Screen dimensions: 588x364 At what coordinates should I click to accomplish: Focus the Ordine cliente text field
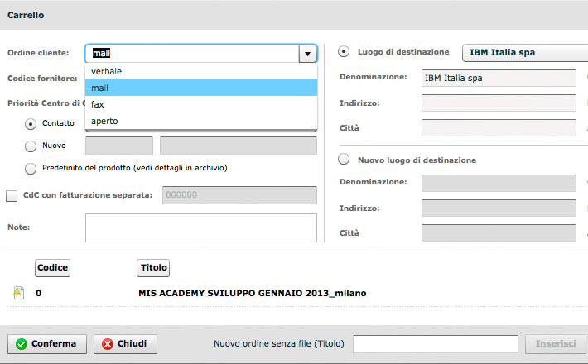tap(192, 54)
